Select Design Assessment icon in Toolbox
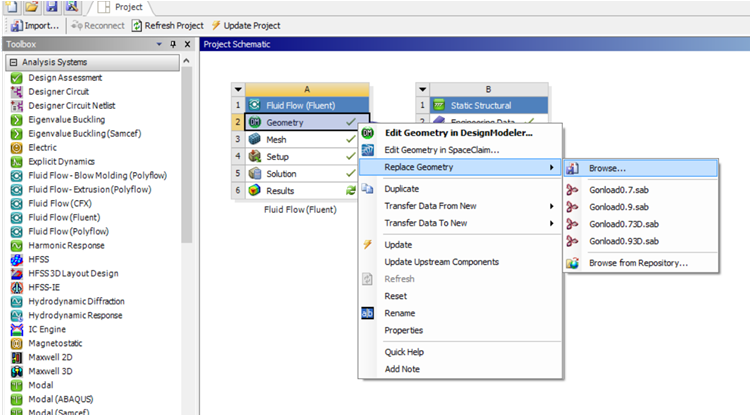 coord(17,78)
